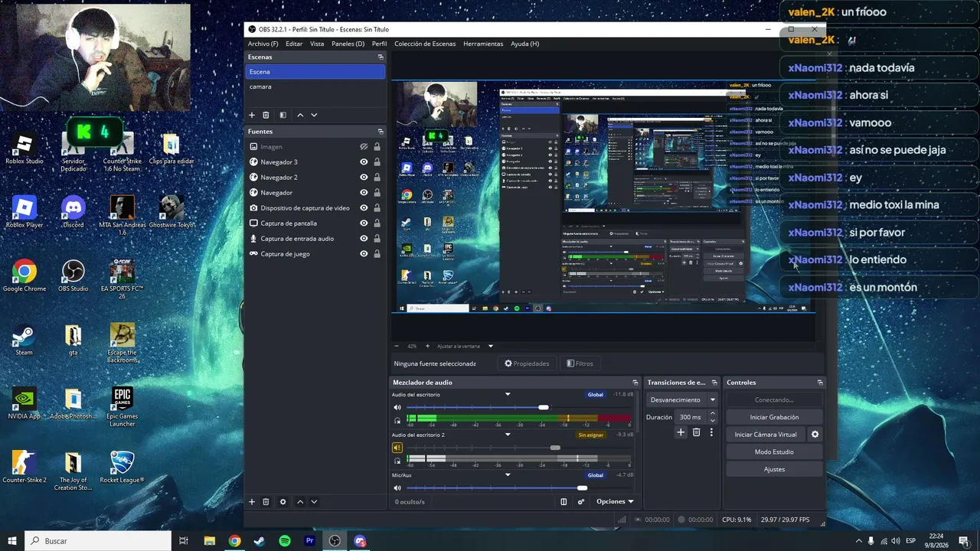Start the virtual camera with Iniciar Cámara Virtual
980x551 pixels.
(766, 435)
